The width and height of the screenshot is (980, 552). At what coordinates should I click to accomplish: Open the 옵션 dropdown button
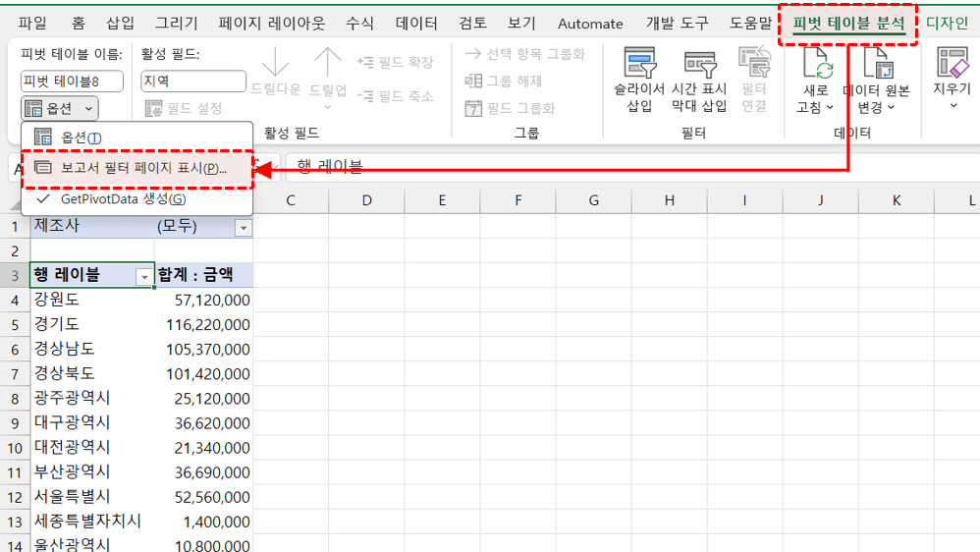pyautogui.click(x=59, y=108)
